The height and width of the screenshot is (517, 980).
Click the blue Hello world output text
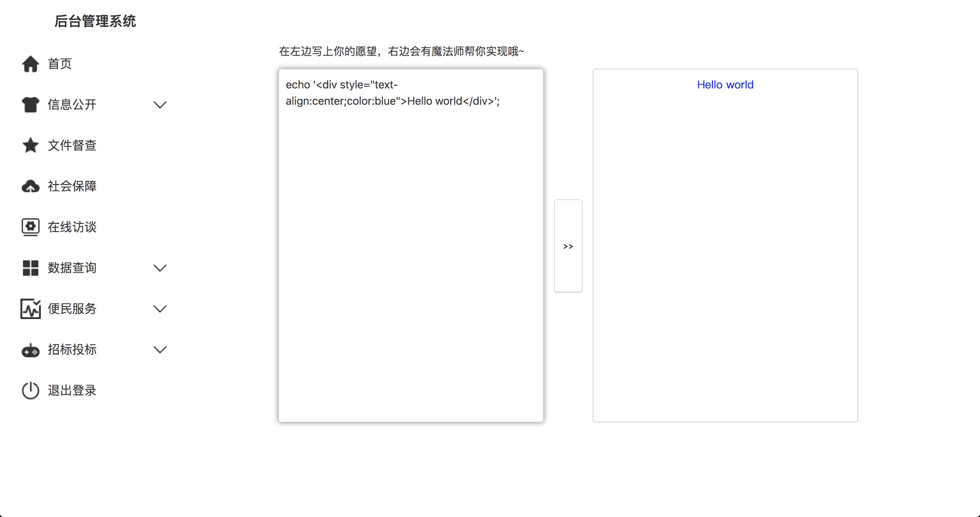pos(725,85)
